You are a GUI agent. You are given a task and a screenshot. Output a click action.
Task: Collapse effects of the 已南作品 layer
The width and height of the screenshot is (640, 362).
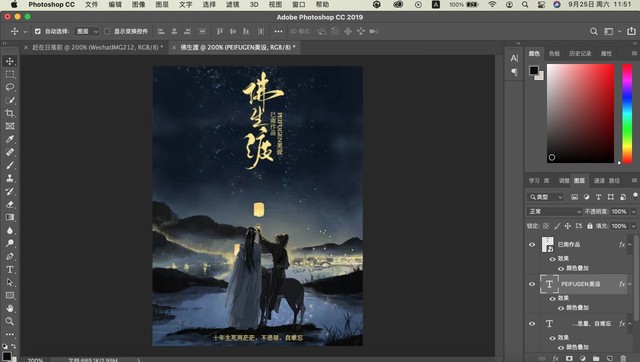[x=630, y=244]
